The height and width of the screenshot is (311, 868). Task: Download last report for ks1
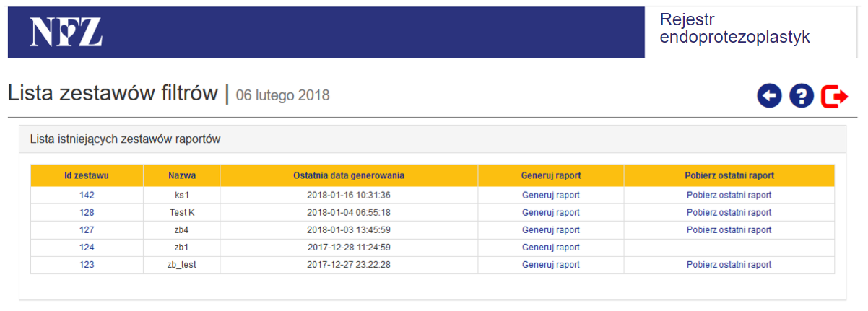tap(729, 195)
